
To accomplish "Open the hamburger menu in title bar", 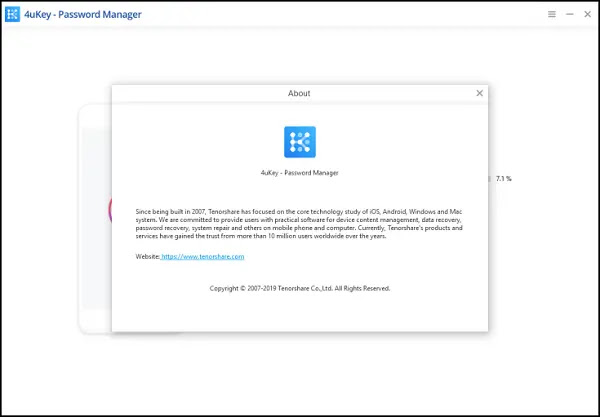I will [552, 14].
